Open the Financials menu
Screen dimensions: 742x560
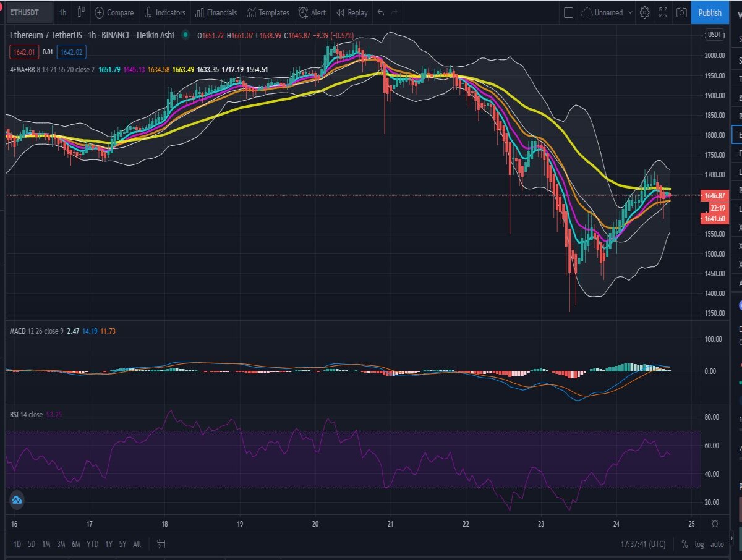click(x=216, y=12)
